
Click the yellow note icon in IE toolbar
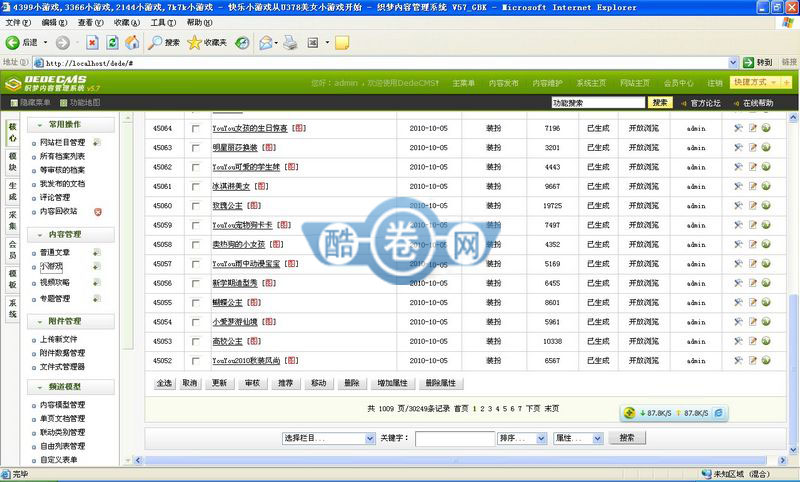[x=342, y=42]
